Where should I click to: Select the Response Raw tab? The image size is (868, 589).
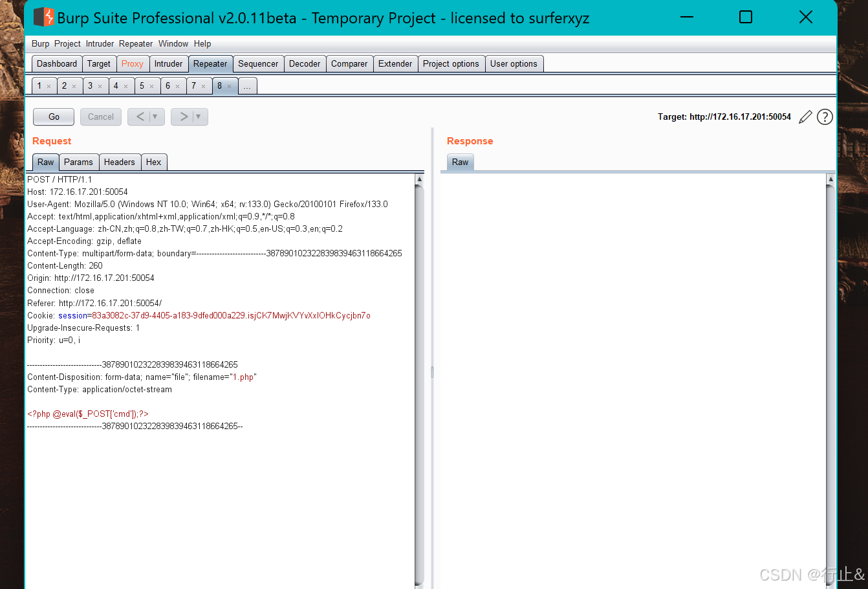tap(461, 162)
